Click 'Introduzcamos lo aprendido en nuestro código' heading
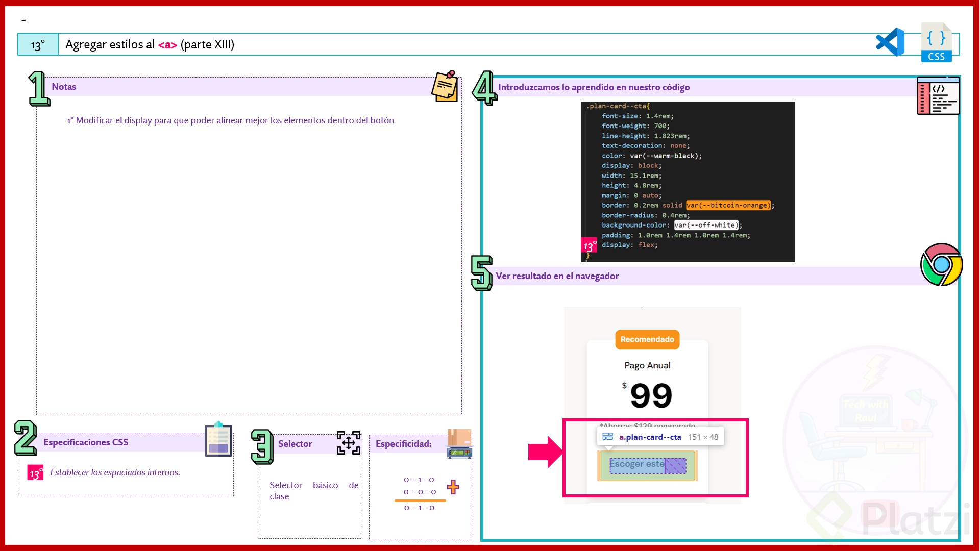Screen dimensions: 980x551 tap(594, 87)
